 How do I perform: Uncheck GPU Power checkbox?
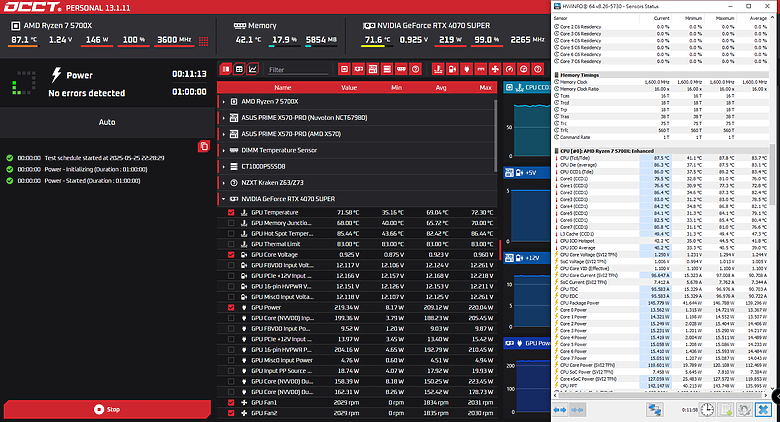tap(231, 308)
